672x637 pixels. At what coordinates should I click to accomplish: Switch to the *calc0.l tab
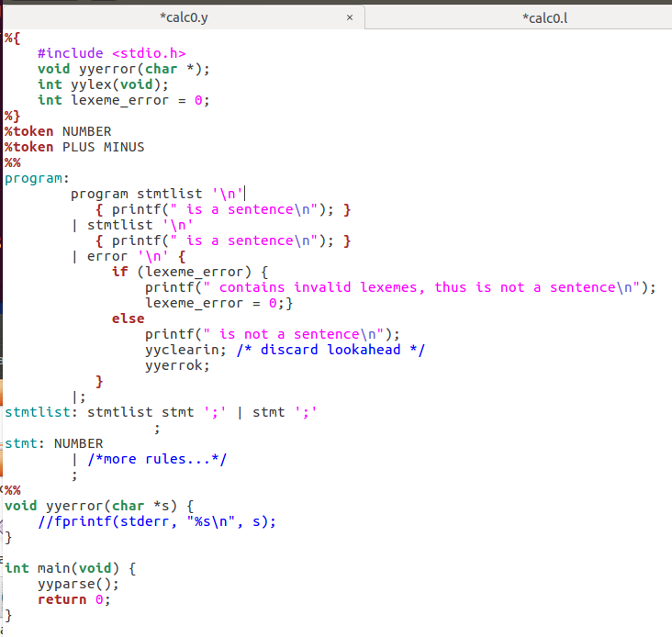(544, 18)
